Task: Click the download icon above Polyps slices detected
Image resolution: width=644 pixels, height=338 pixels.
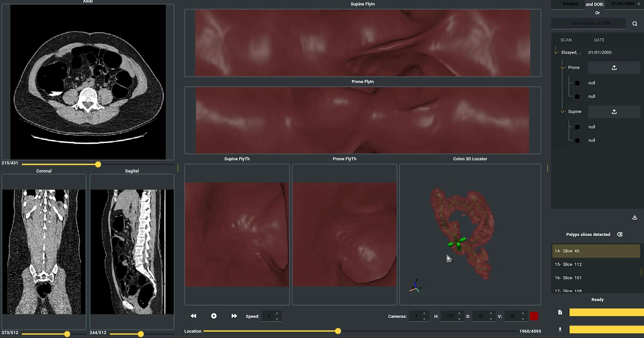Action: [x=635, y=217]
